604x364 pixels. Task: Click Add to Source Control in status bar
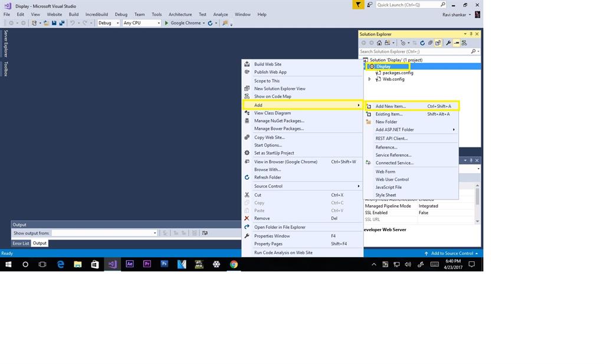451,254
